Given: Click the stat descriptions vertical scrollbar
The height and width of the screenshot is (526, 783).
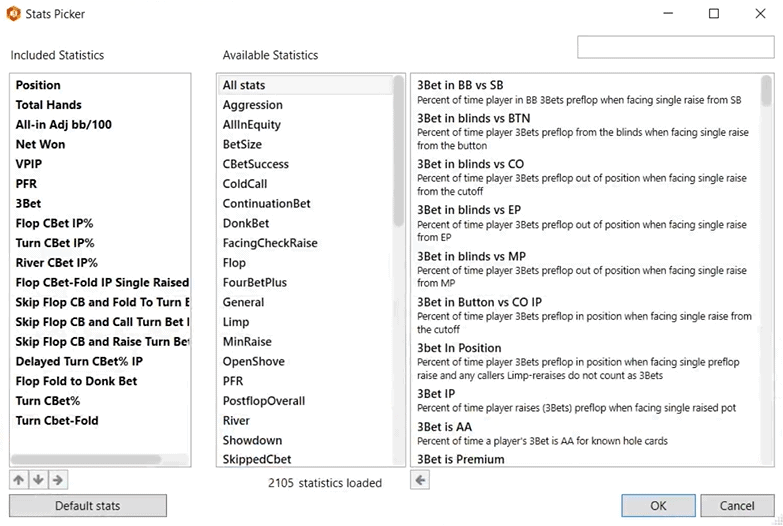Looking at the screenshot, I should (766, 92).
